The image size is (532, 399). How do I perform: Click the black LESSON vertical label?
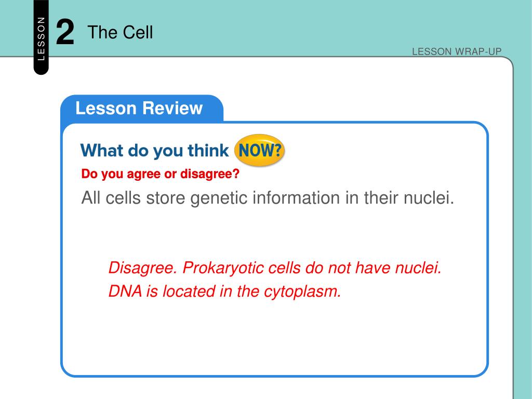tap(41, 37)
